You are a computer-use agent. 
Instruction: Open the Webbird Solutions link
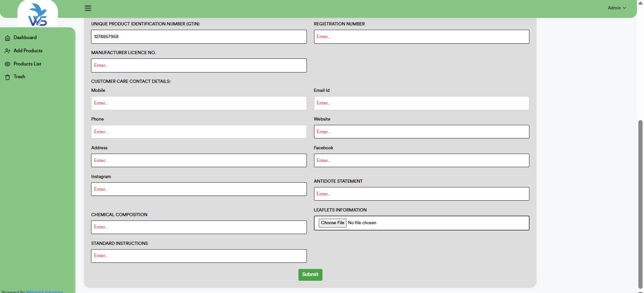point(45,291)
